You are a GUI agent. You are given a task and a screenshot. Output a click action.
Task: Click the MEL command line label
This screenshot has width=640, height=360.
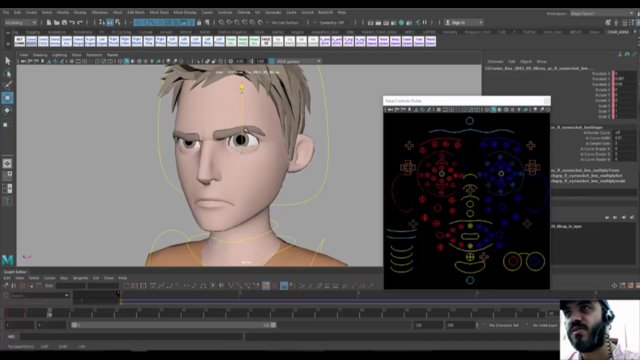tap(11, 337)
